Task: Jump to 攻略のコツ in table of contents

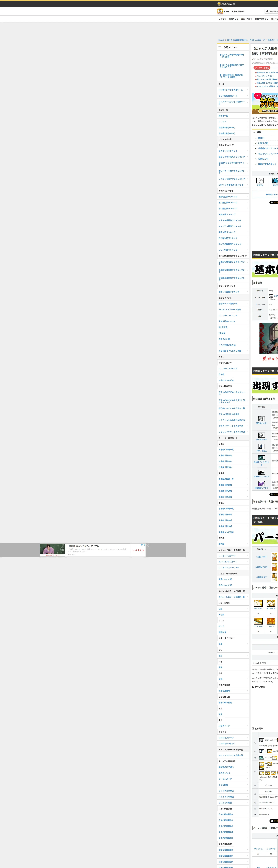Action: [263, 159]
